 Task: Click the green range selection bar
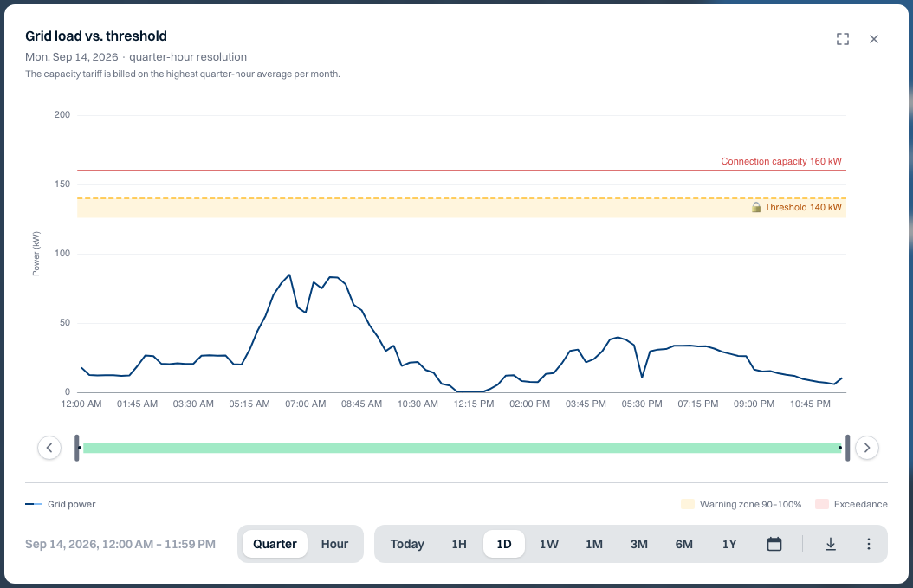[x=463, y=448]
